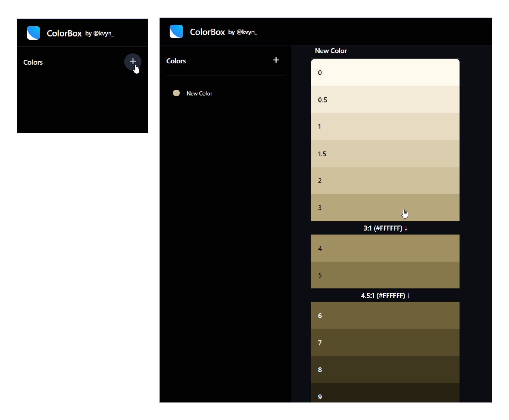Image resolution: width=509 pixels, height=420 pixels.
Task: Click the New Color title above the palette
Action: tap(331, 51)
